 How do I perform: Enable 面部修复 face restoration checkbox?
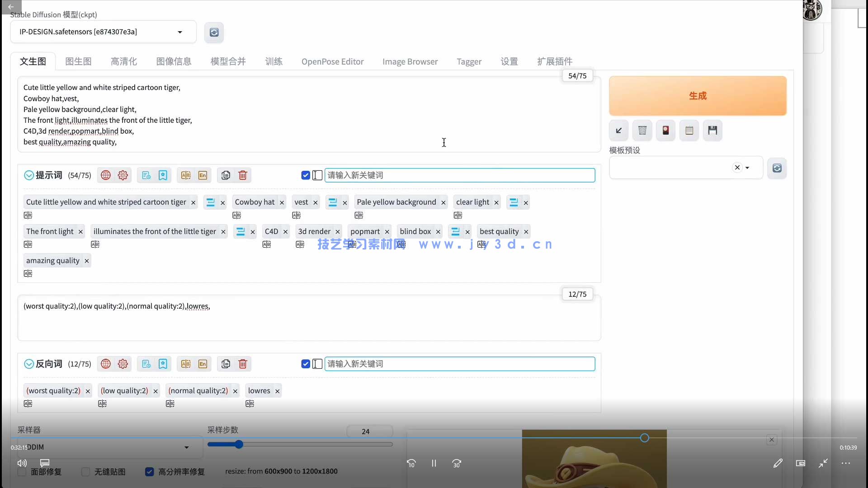21,472
